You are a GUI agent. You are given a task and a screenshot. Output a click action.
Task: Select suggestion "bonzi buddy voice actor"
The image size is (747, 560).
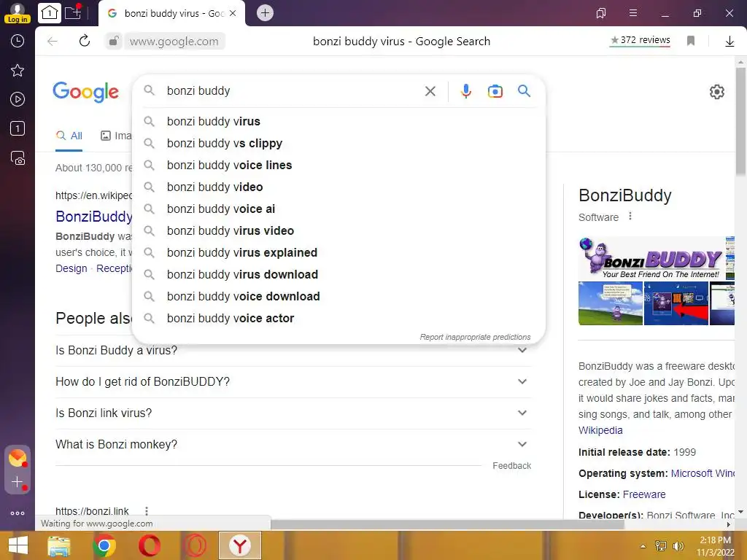coord(338,319)
